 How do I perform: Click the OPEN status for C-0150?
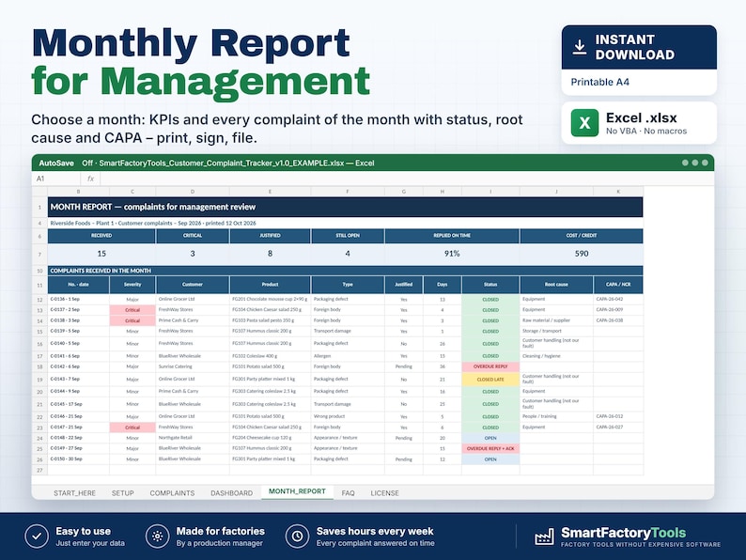click(x=490, y=459)
